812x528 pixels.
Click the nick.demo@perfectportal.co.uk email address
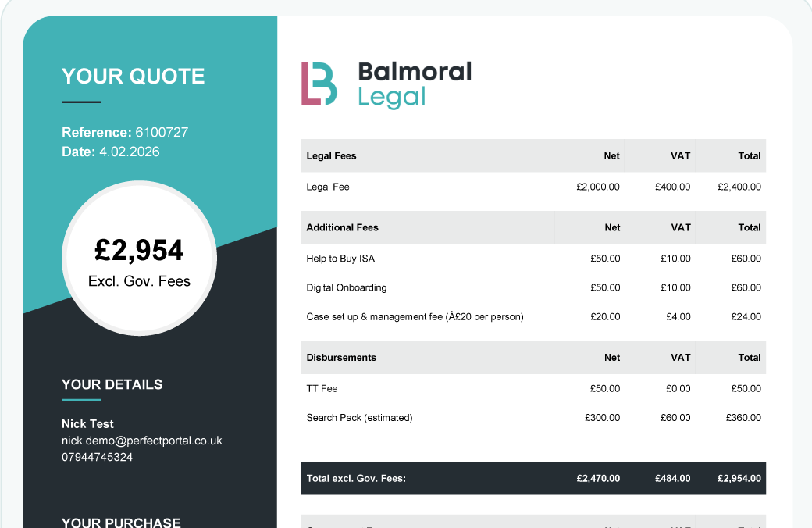(142, 441)
